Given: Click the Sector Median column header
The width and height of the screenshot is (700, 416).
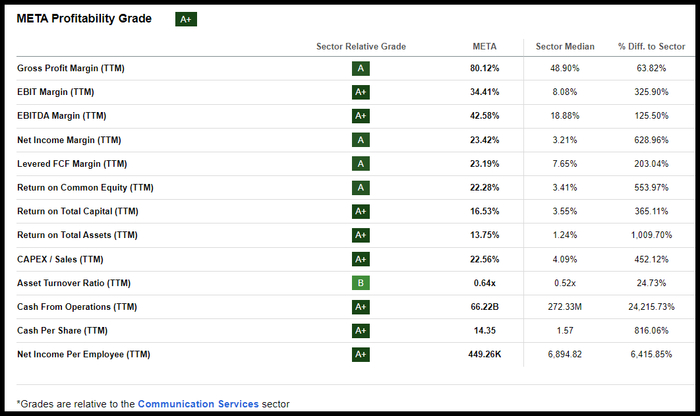Looking at the screenshot, I should (565, 46).
